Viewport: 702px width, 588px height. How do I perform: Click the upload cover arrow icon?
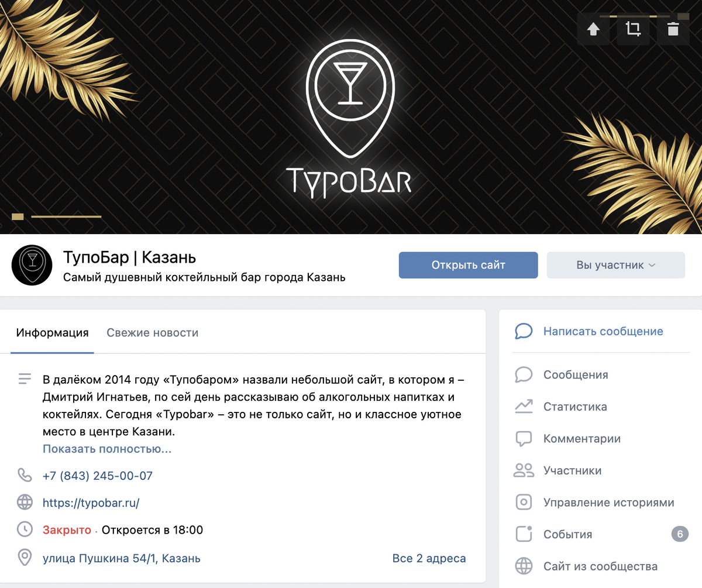tap(593, 29)
